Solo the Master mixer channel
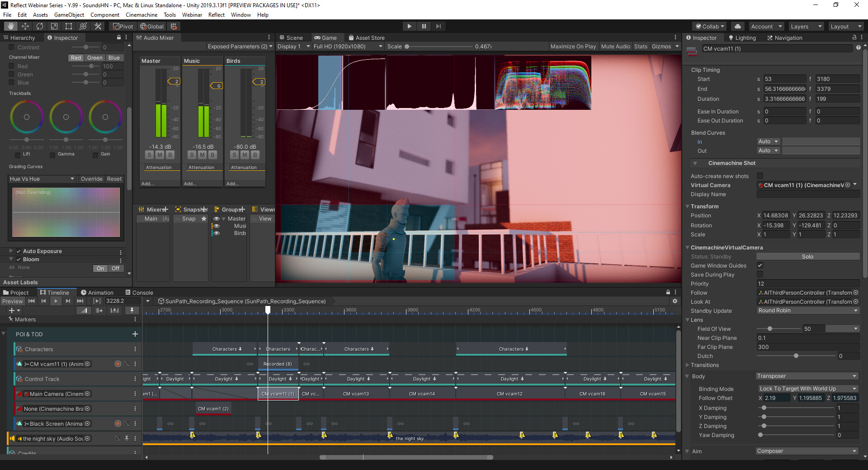Image resolution: width=868 pixels, height=470 pixels. [150, 155]
